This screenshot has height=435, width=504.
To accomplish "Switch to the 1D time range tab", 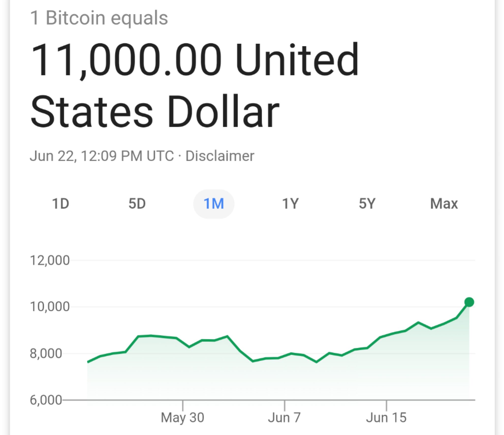I will pos(61,204).
